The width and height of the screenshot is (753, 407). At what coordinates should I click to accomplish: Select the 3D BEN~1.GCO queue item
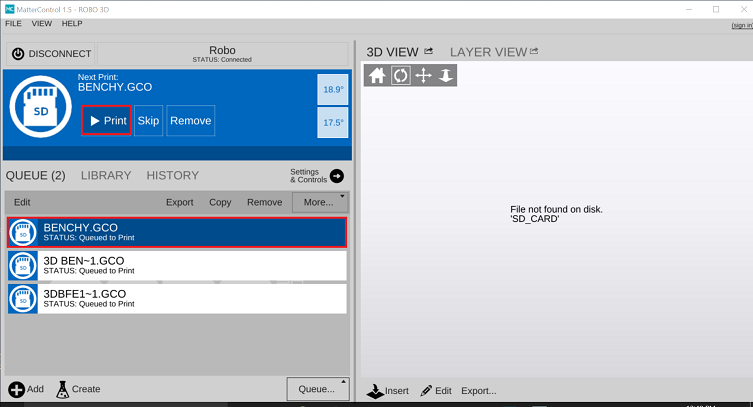(177, 266)
